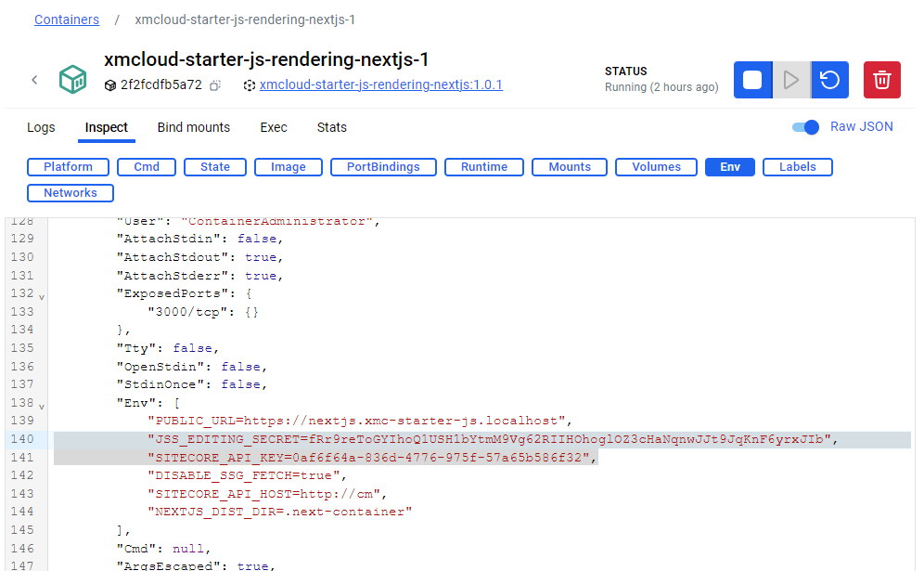The width and height of the screenshot is (924, 571).
Task: Click the NEXTJS_DIST_DIR=.next-container line
Action: tap(280, 512)
